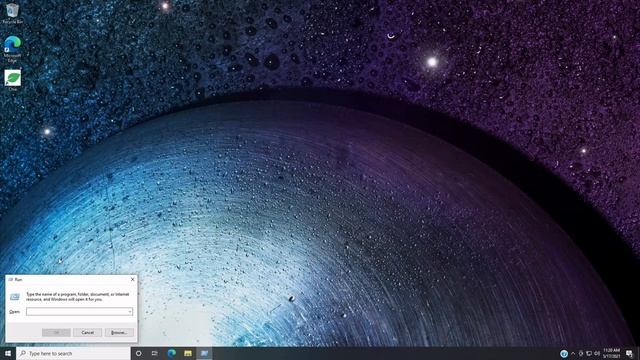Viewport: 640px width, 360px height.
Task: Click Cancel in the Run dialog
Action: tap(87, 333)
